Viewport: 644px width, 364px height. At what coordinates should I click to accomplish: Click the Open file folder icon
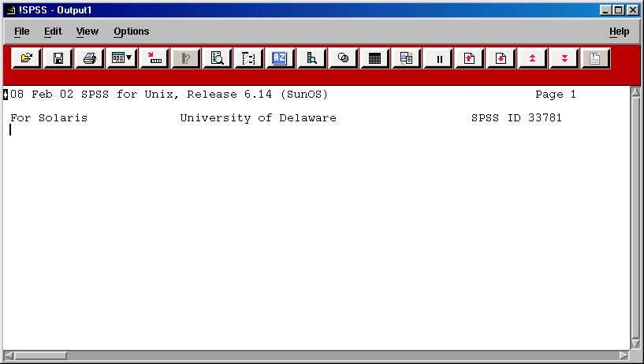click(x=27, y=58)
